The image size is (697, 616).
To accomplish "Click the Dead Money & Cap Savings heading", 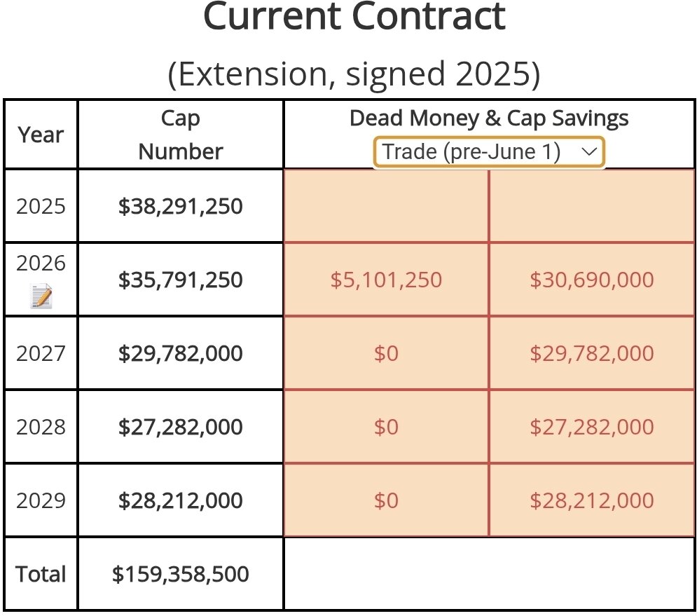I will click(488, 118).
